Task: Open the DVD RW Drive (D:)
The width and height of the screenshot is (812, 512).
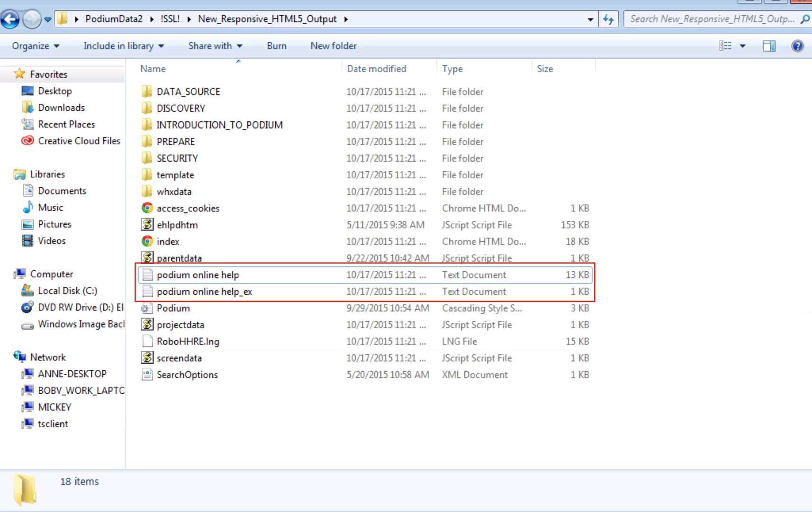Action: coord(81,308)
